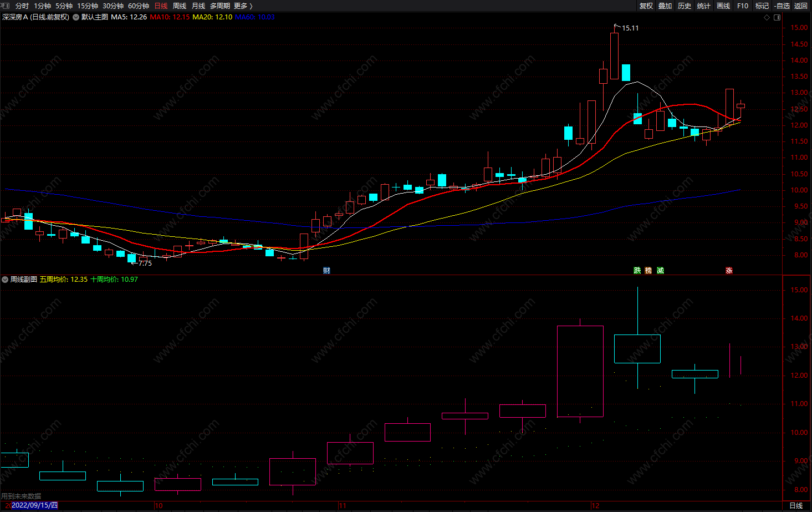
Task: Toggle the 复权 adjustment button
Action: [646, 6]
